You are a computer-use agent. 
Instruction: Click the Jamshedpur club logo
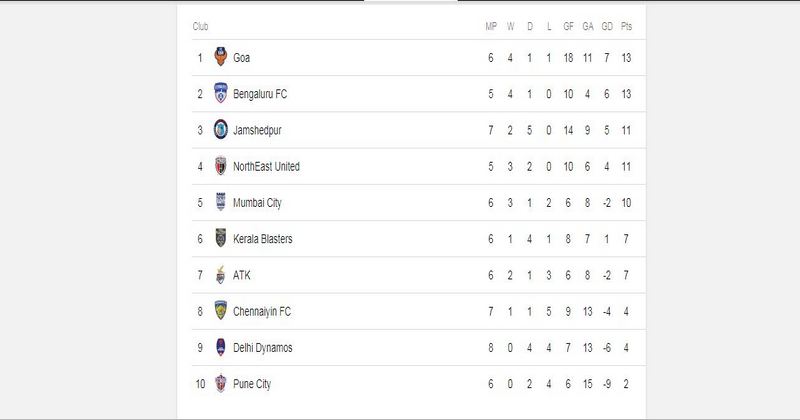(x=220, y=129)
